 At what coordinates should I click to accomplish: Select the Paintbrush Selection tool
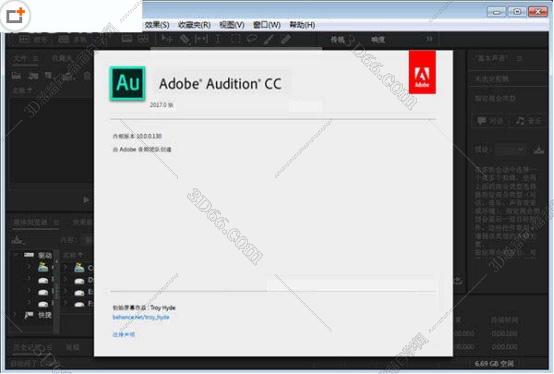coord(269,39)
